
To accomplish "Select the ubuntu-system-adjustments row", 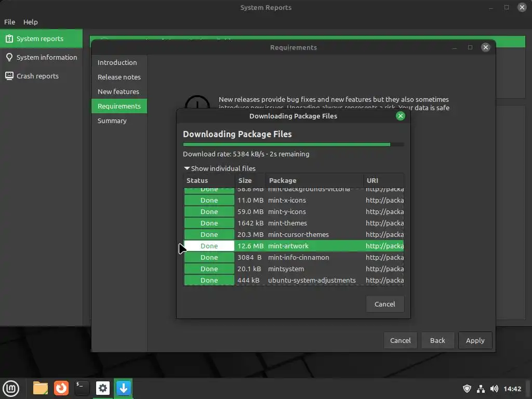I will [294, 280].
